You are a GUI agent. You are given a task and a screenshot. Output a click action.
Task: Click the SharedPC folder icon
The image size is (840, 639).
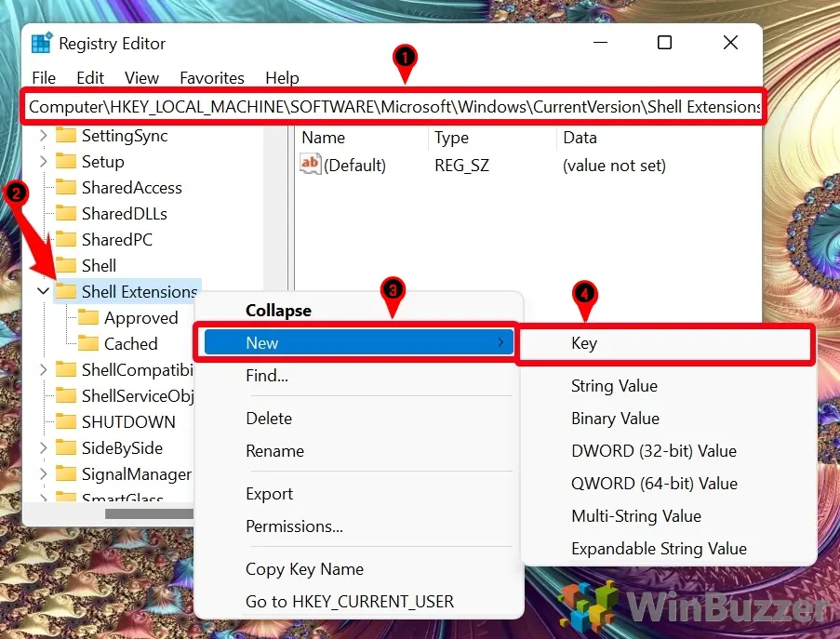click(x=66, y=239)
